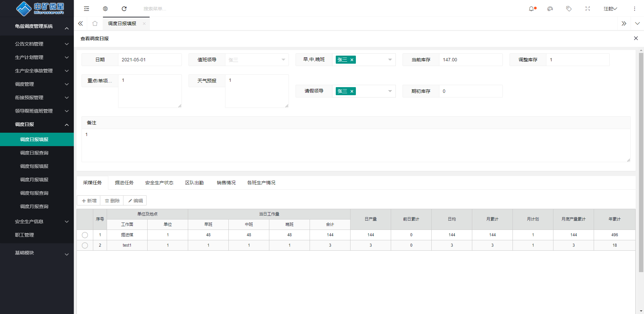The width and height of the screenshot is (644, 314).
Task: Click the refresh icon in the top bar
Action: point(124,9)
